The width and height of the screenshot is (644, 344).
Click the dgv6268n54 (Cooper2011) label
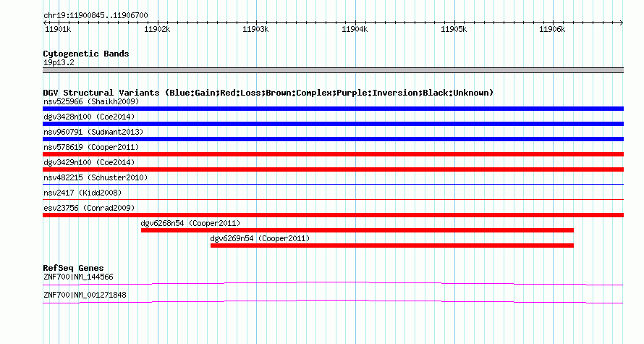point(190,223)
